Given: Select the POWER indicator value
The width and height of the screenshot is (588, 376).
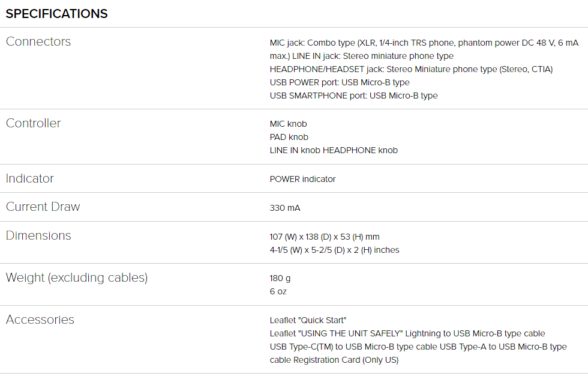Looking at the screenshot, I should click(x=302, y=180).
